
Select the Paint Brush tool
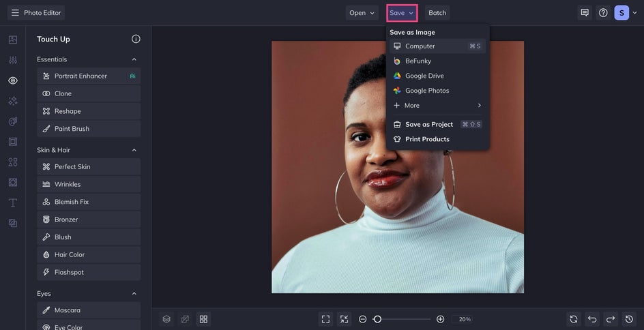pos(89,129)
